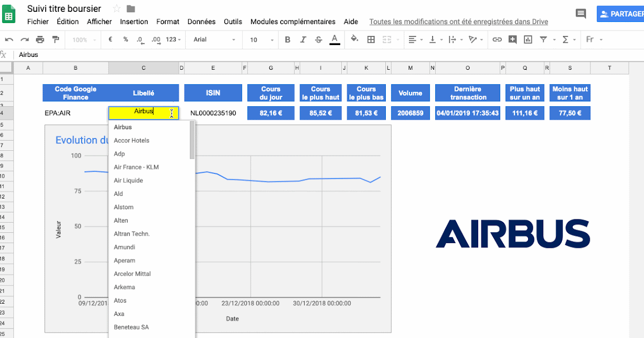This screenshot has height=338, width=644.
Task: Open the Modules complémentaires menu
Action: (293, 22)
